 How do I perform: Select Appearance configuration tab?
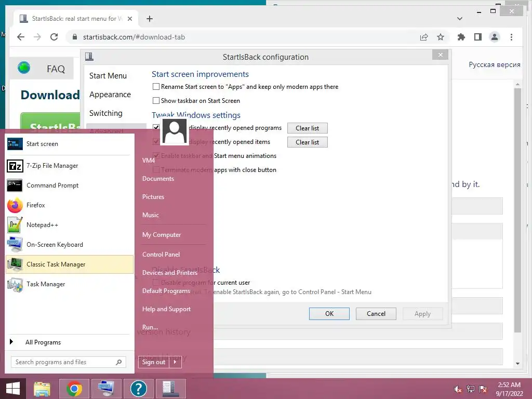(110, 95)
